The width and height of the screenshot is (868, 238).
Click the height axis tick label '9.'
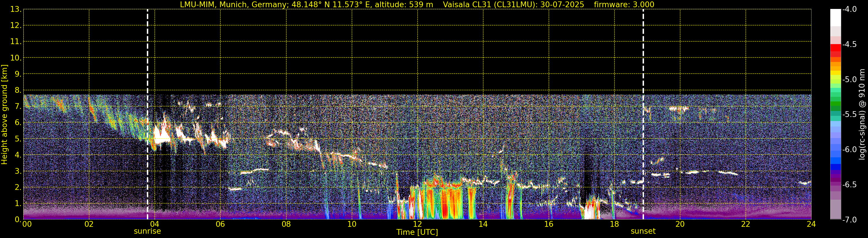[18, 74]
